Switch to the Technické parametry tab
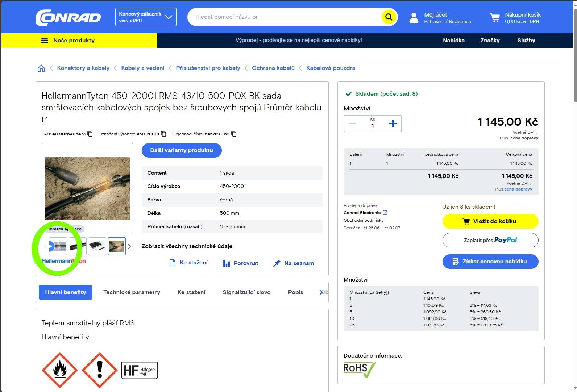 coord(132,292)
